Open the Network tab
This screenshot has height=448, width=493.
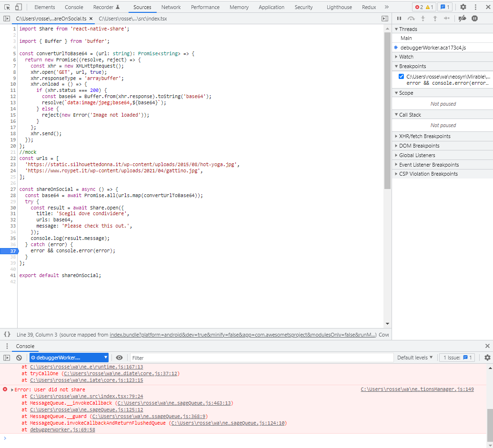[x=171, y=7]
